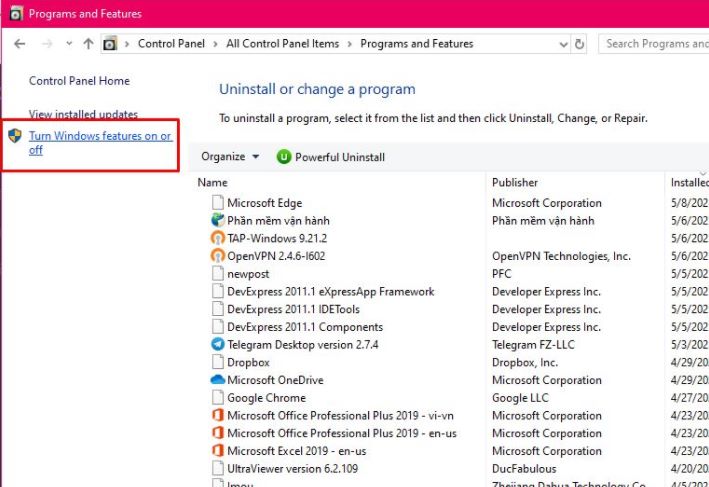Focus the Search Programs and Features box
The height and width of the screenshot is (487, 709).
coord(654,44)
